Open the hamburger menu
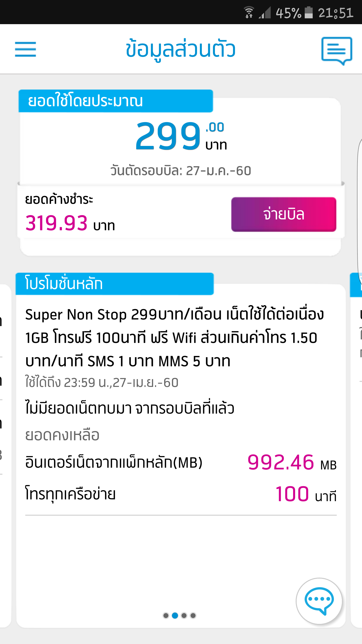 [x=25, y=49]
